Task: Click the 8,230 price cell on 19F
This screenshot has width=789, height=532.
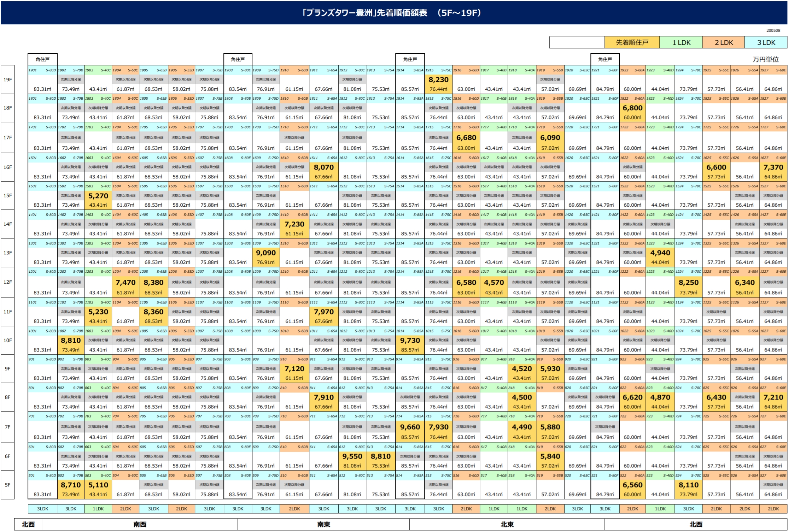Action: coord(438,80)
